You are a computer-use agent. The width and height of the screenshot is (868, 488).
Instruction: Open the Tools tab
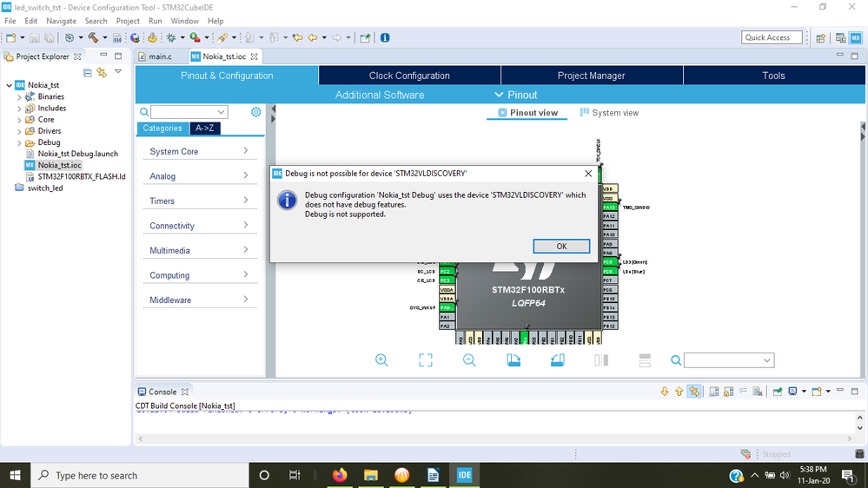773,76
